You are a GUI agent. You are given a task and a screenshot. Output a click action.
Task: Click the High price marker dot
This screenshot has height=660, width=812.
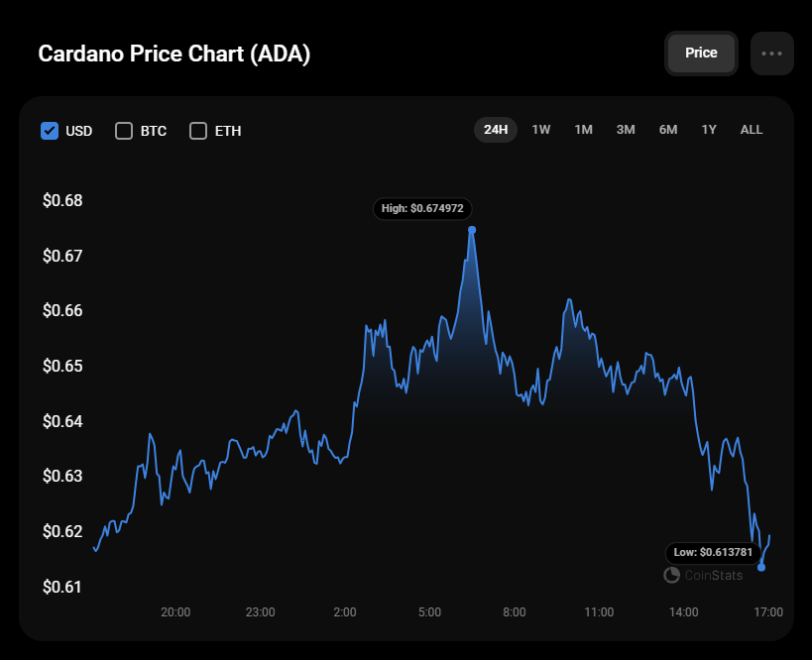coord(472,230)
